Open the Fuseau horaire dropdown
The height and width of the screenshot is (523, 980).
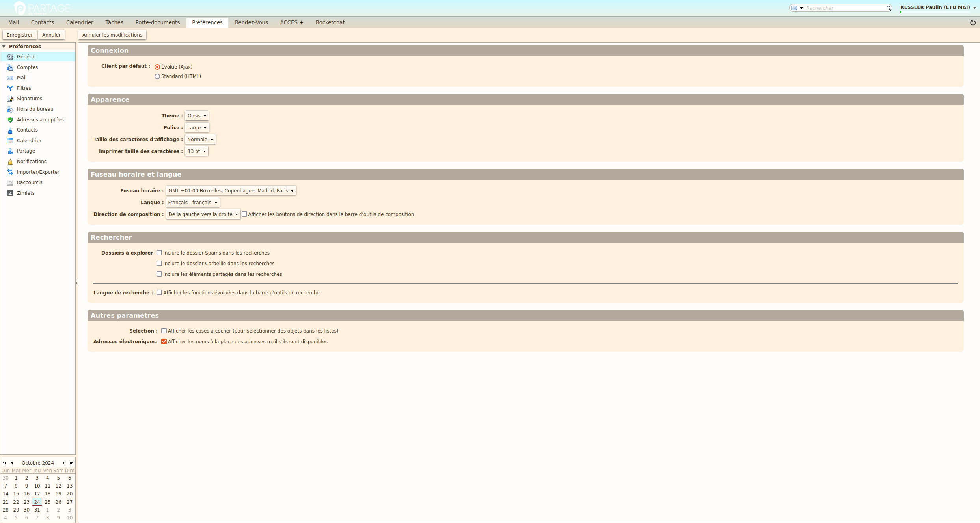pos(231,190)
